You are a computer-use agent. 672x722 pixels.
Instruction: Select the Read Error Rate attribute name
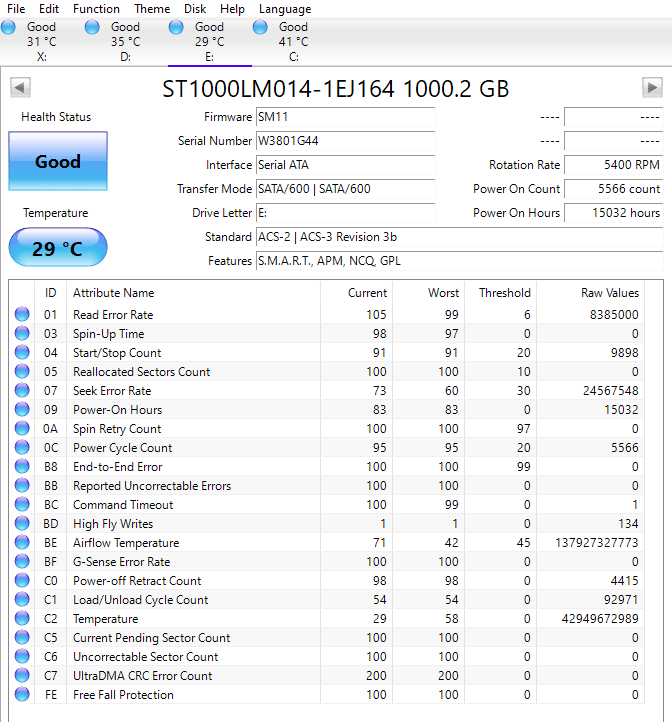(x=113, y=315)
